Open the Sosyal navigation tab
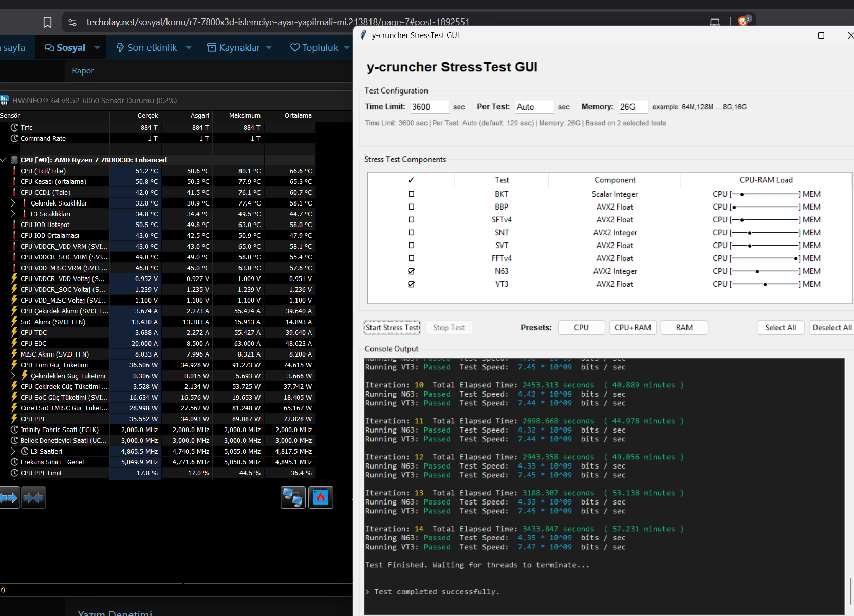Screen dimensions: 854x616 point(65,48)
